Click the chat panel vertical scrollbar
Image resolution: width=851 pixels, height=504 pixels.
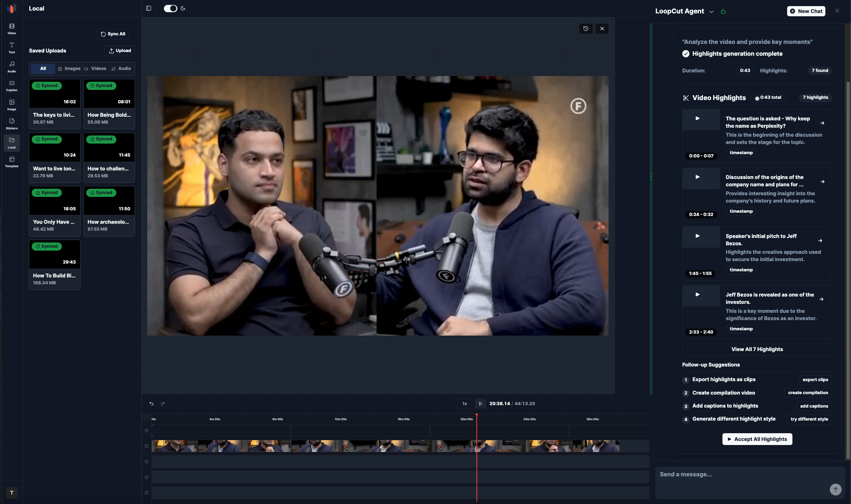point(848,271)
